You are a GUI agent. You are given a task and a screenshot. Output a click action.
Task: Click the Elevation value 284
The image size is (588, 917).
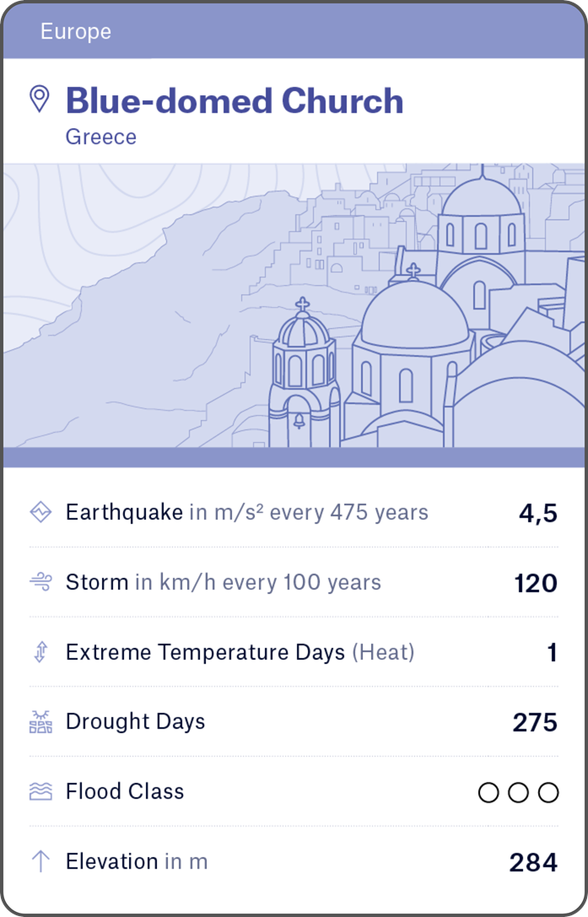pos(533,862)
